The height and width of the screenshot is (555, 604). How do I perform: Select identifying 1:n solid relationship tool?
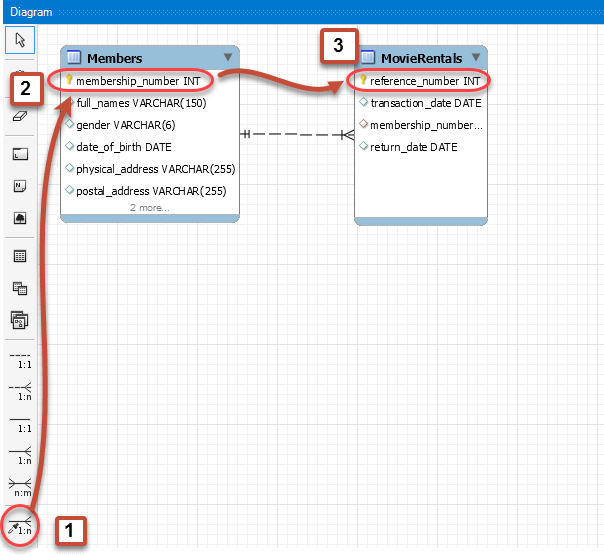tap(20, 454)
